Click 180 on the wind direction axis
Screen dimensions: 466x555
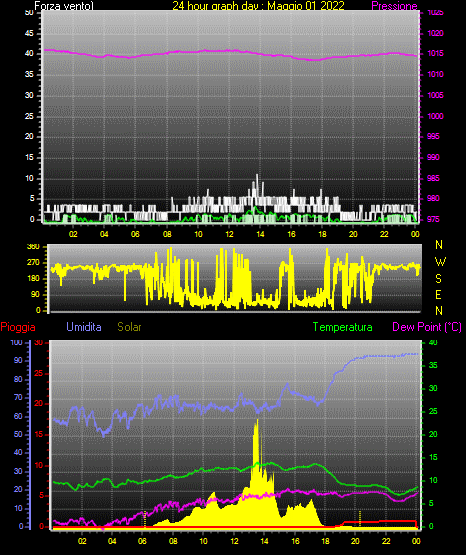click(33, 279)
